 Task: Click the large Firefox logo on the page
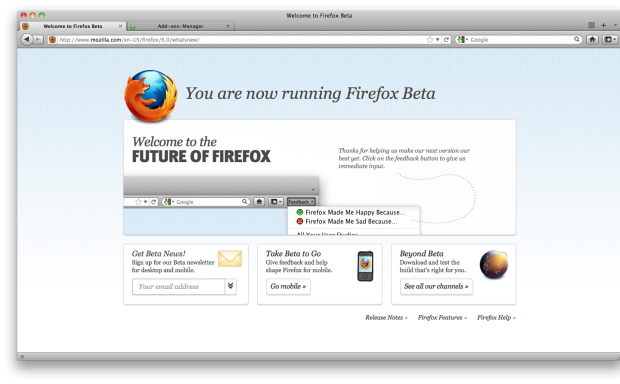pyautogui.click(x=150, y=95)
